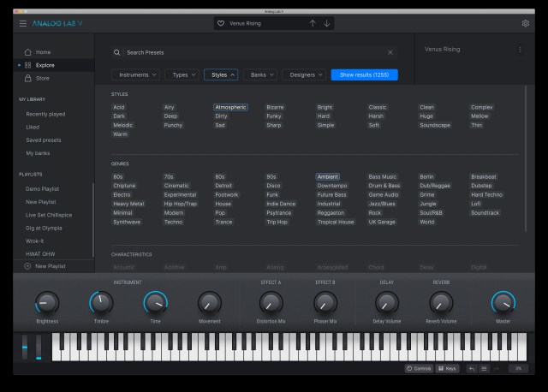
Task: Open Liked presets in My Library
Action: (33, 128)
